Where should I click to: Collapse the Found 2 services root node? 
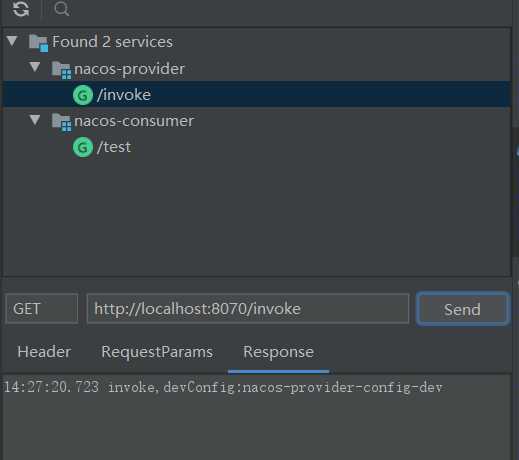click(x=12, y=41)
